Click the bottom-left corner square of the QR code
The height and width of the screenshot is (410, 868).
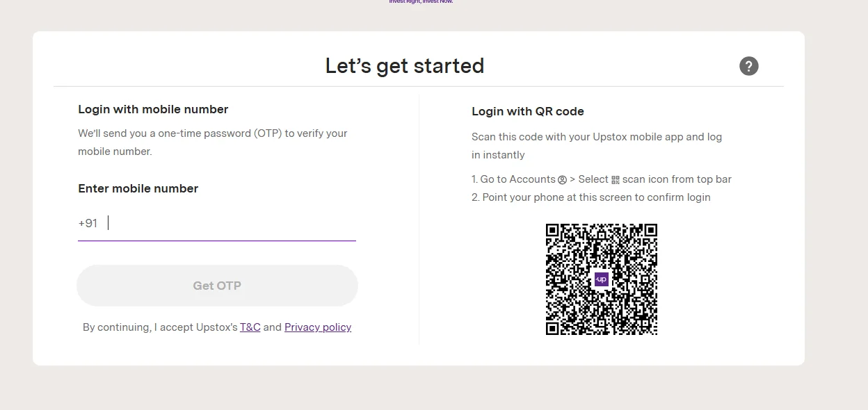pos(554,327)
